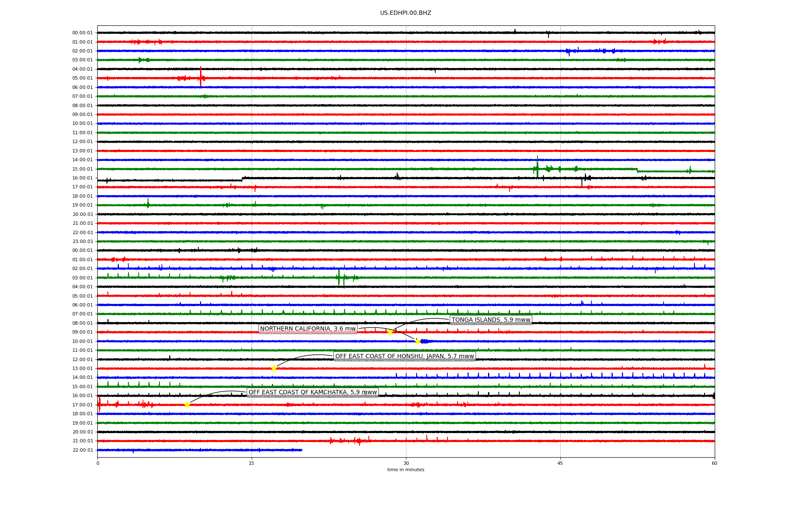812x508 pixels.
Task: Click the end of the partial blue 22:00:01 trace
Action: pos(302,450)
